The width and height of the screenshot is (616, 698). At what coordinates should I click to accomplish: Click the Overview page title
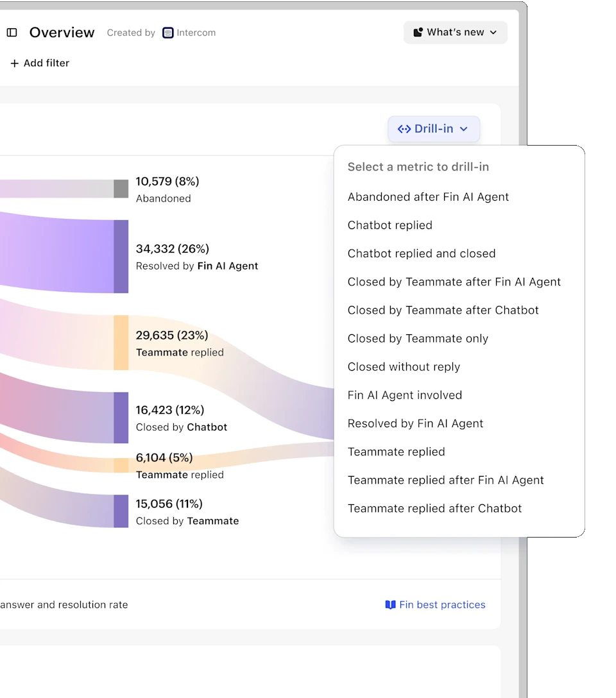[62, 33]
